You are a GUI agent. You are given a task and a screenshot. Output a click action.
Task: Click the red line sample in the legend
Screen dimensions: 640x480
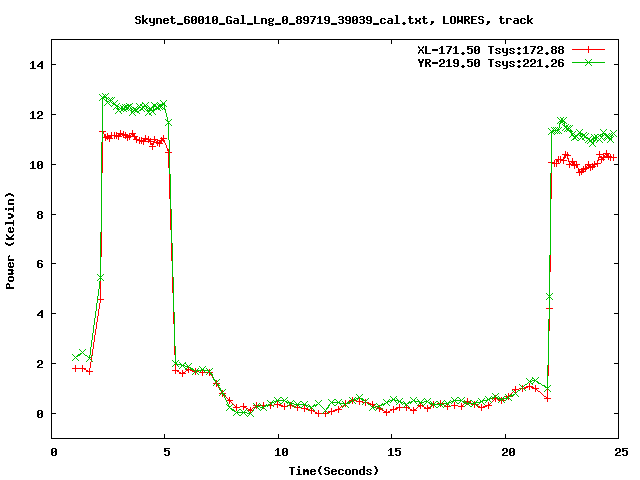pyautogui.click(x=588, y=50)
